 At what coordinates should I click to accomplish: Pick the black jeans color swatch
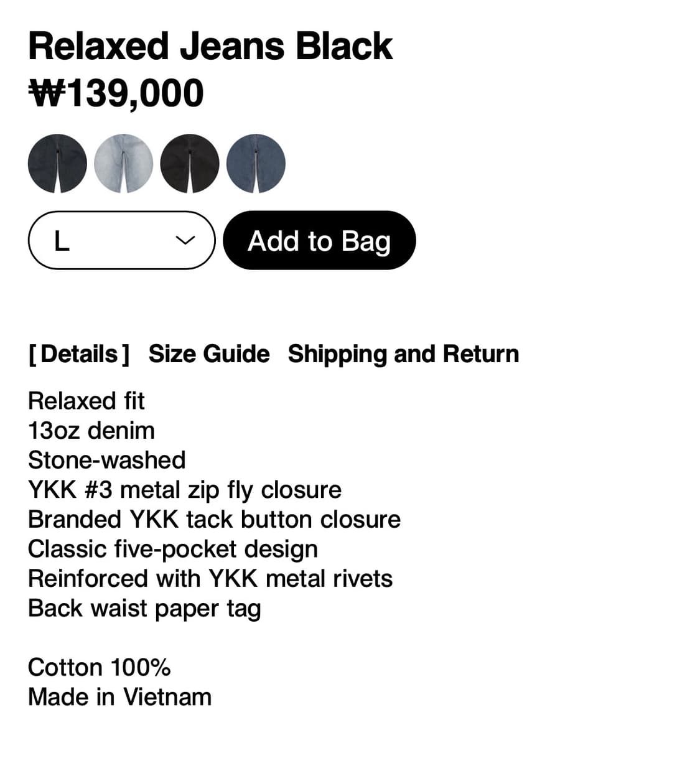tap(190, 164)
